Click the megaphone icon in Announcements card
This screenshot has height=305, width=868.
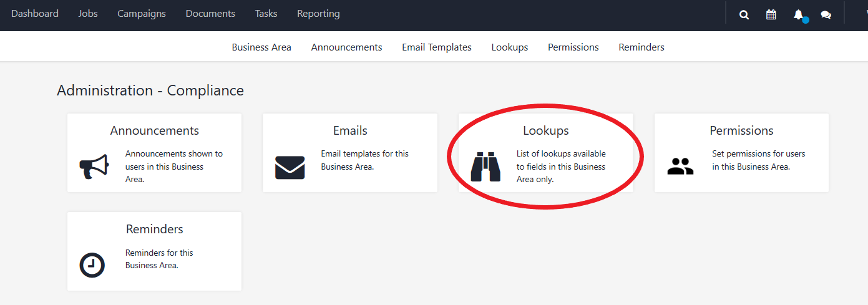pyautogui.click(x=94, y=167)
